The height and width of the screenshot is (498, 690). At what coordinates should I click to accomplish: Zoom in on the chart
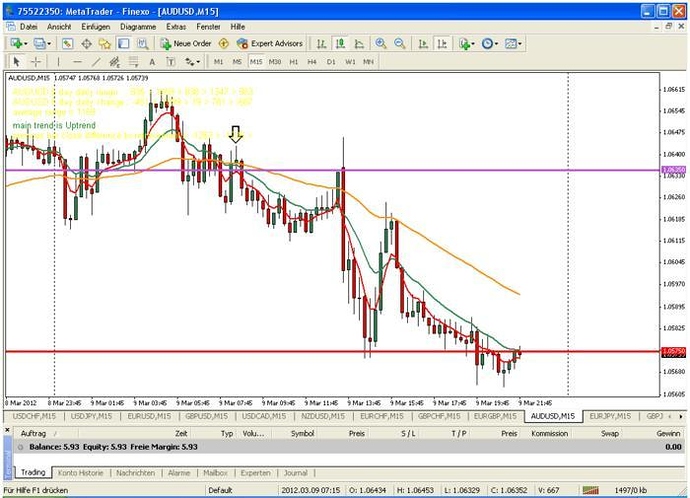pyautogui.click(x=381, y=44)
